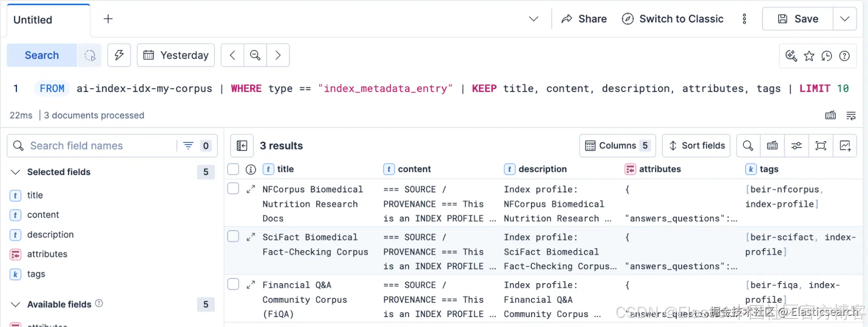The width and height of the screenshot is (868, 327).
Task: Add a new tab with plus
Action: (108, 19)
